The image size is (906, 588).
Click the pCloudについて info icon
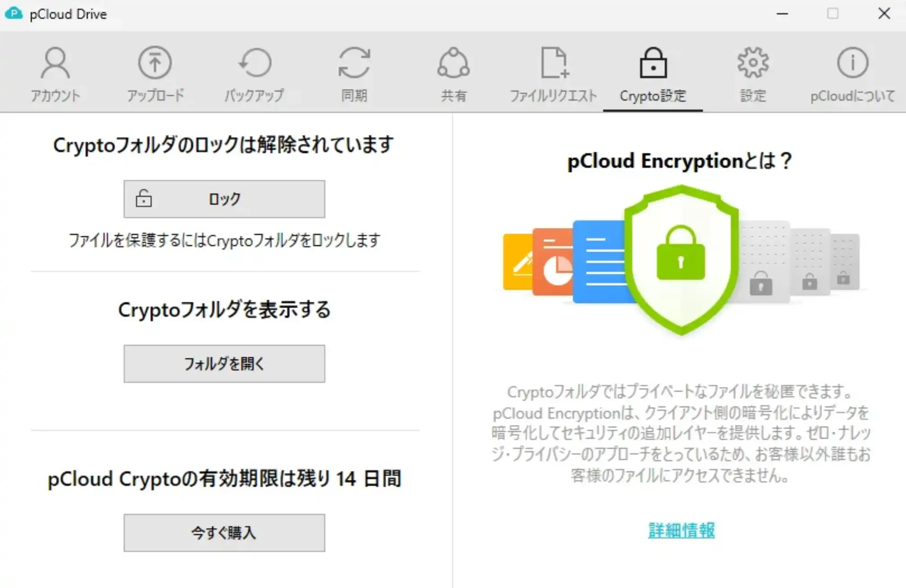click(x=852, y=63)
